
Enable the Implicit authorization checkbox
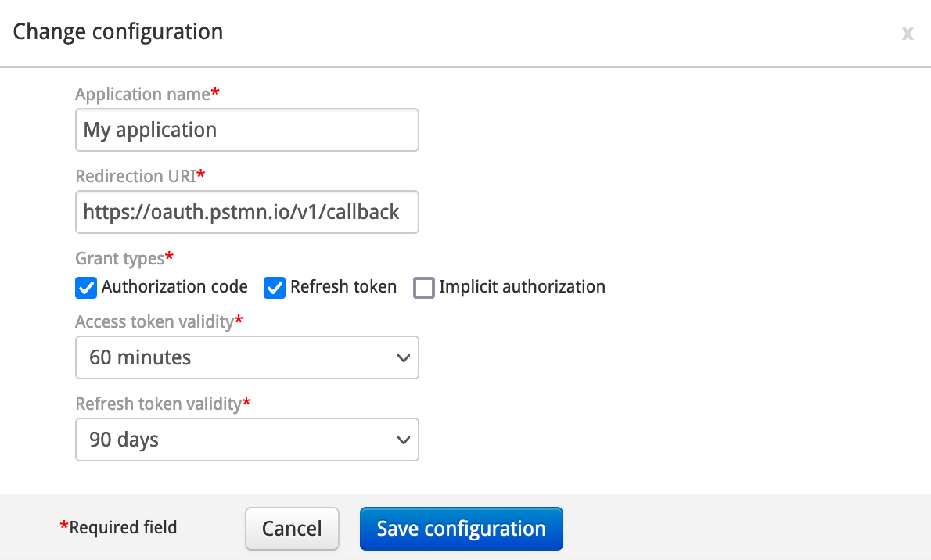(424, 288)
